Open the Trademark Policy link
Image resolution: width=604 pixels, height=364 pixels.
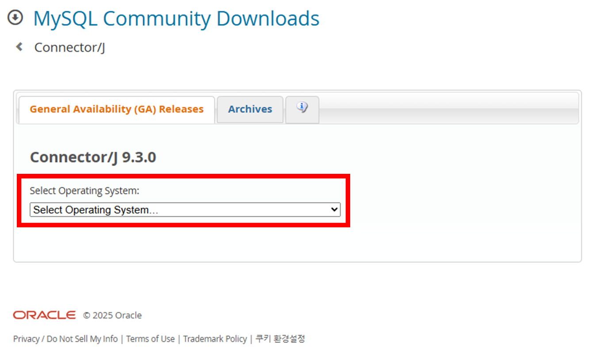pyautogui.click(x=215, y=339)
